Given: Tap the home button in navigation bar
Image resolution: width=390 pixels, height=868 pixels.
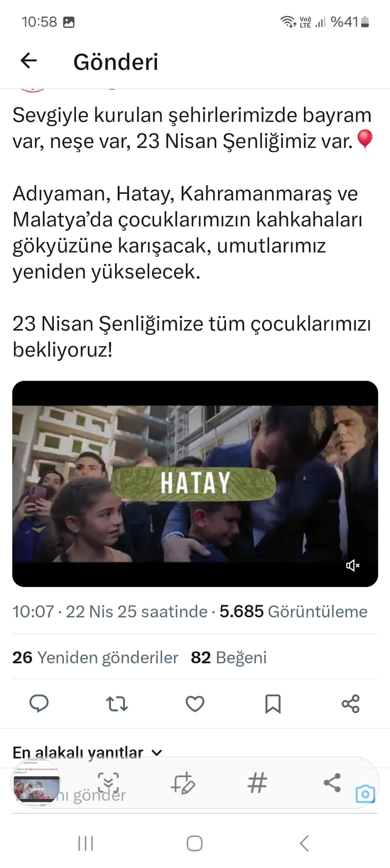Looking at the screenshot, I should pos(195,843).
